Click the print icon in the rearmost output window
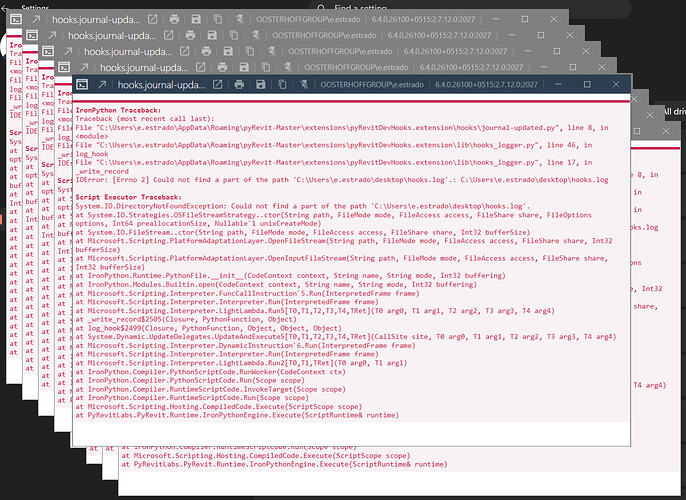This screenshot has height=500, width=686. pyautogui.click(x=174, y=19)
